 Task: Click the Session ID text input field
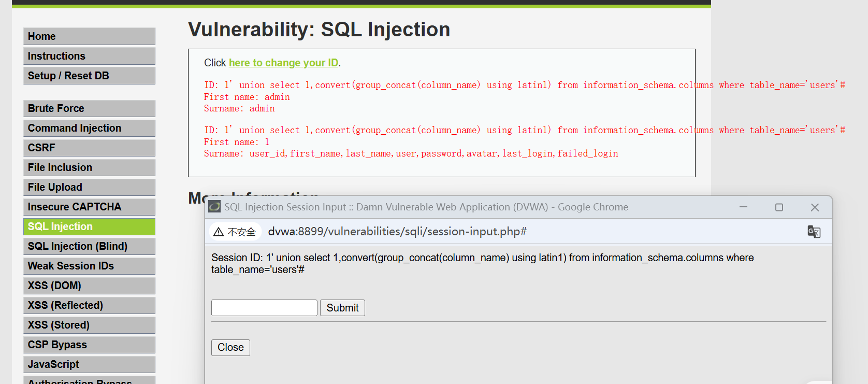pyautogui.click(x=264, y=308)
